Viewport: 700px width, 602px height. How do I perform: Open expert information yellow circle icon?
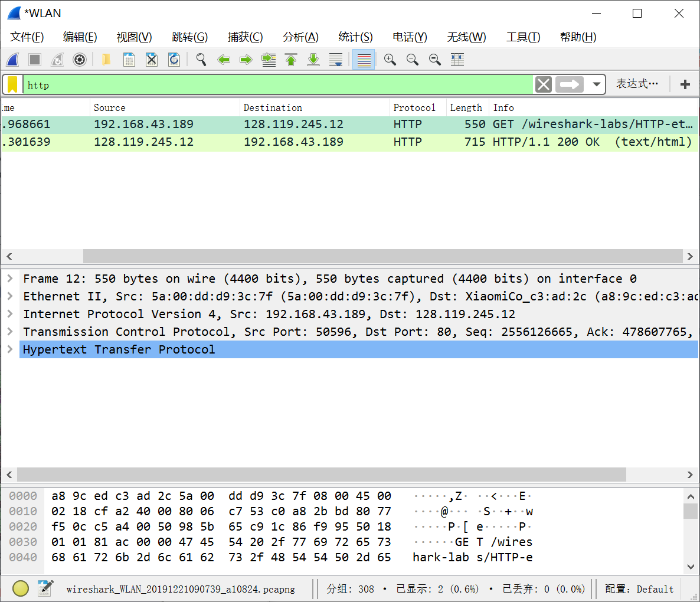[21, 588]
